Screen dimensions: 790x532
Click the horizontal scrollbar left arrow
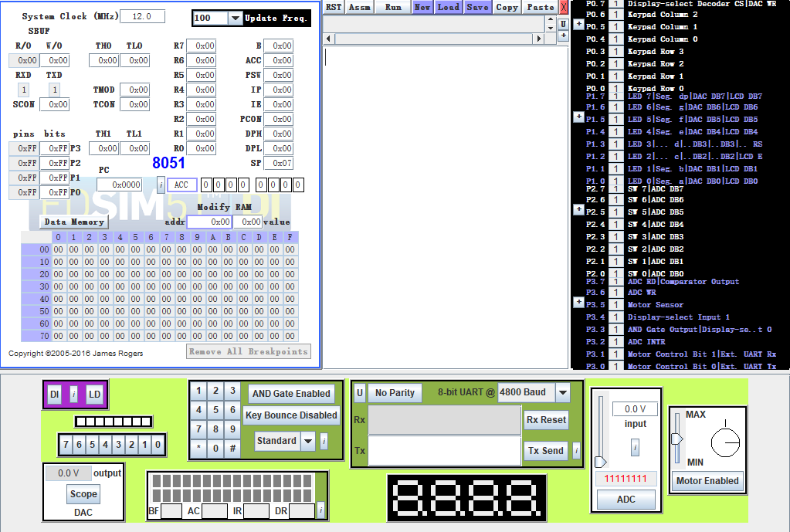(x=328, y=39)
